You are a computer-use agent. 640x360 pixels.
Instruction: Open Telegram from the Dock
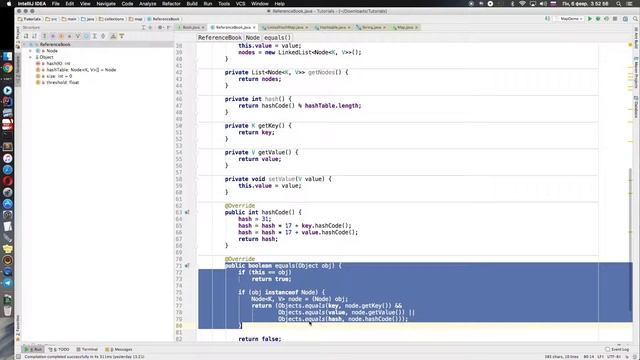(7, 283)
